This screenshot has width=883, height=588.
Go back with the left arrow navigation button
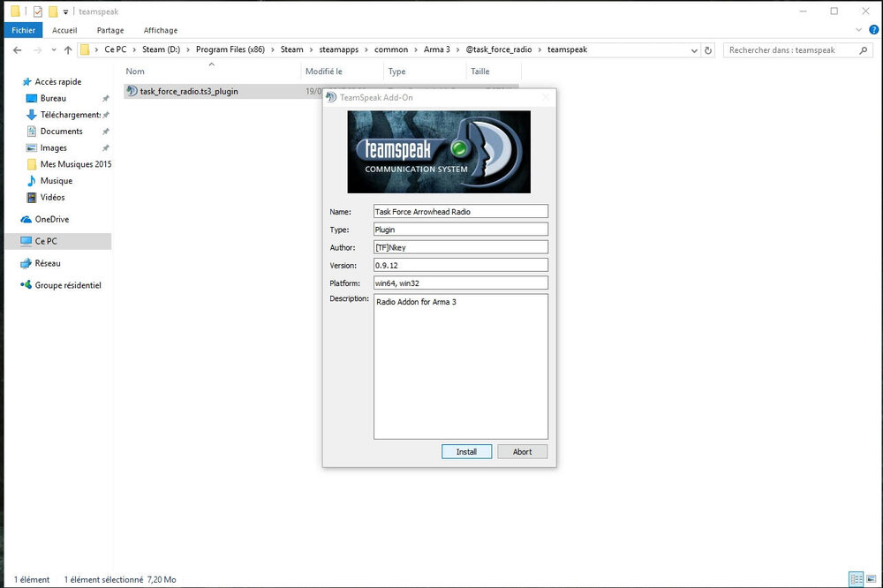[18, 50]
